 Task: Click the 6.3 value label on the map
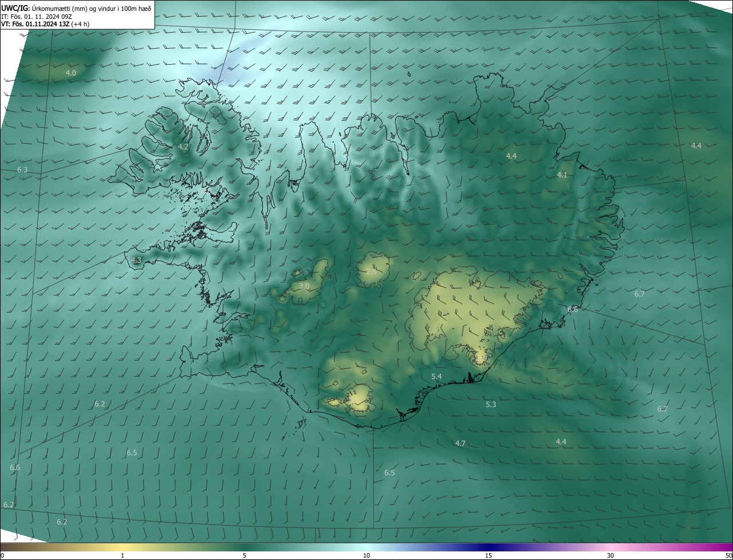pyautogui.click(x=22, y=169)
